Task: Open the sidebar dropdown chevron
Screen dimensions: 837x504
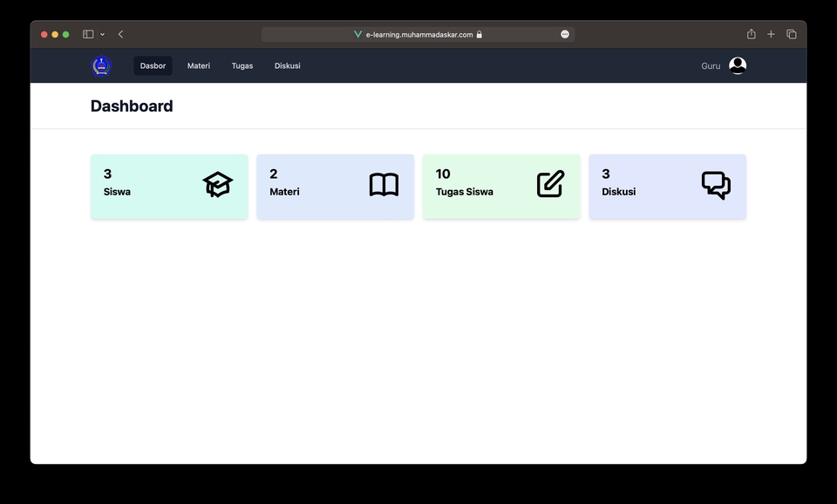Action: pos(102,34)
